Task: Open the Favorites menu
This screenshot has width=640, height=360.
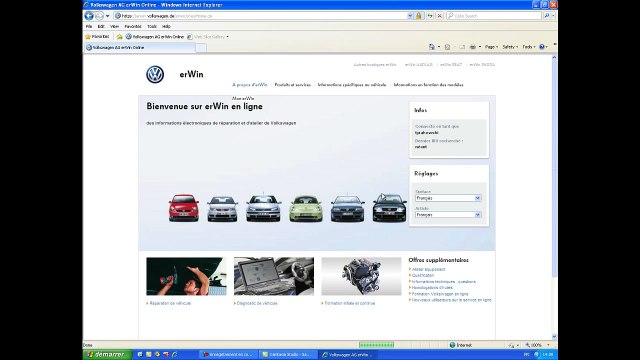Action: 133,27
